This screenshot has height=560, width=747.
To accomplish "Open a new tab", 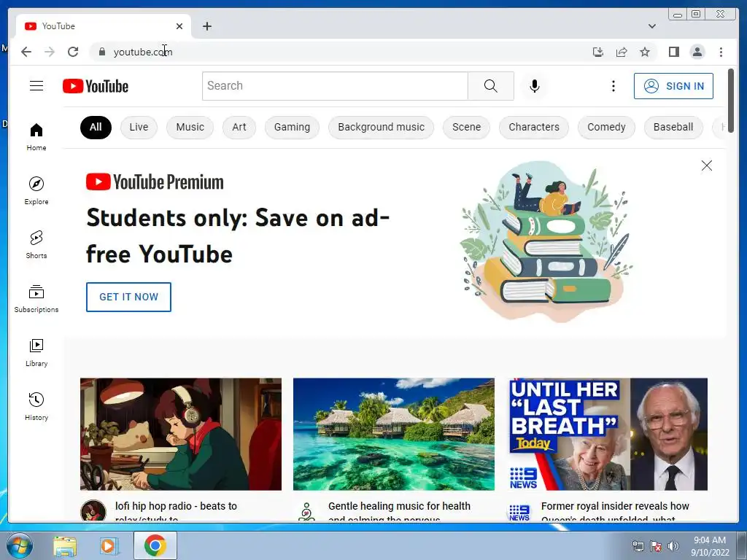I will click(206, 26).
